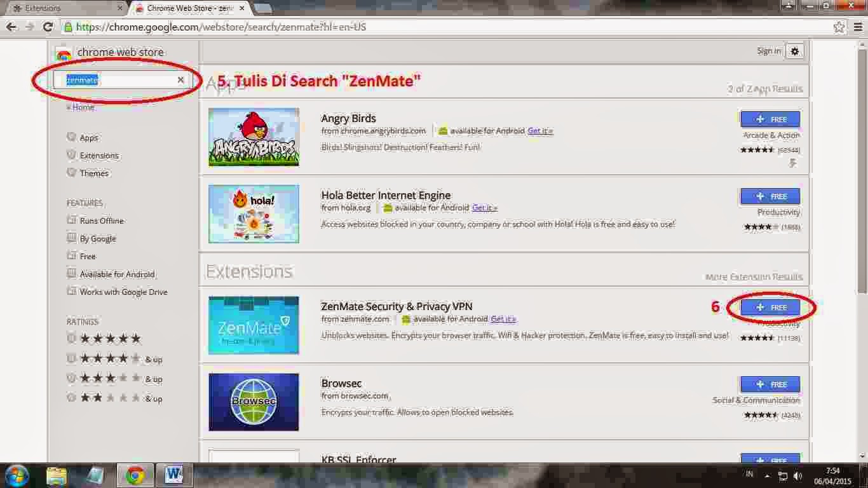This screenshot has width=868, height=488.
Task: Open the Chrome menu icon
Action: pos(857,27)
